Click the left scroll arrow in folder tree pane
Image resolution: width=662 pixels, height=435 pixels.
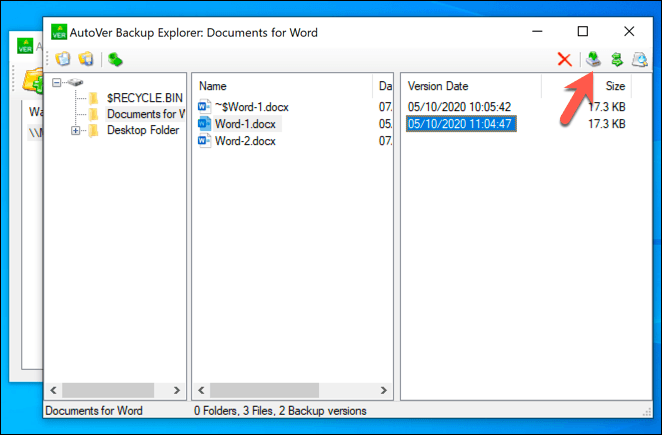coord(53,390)
